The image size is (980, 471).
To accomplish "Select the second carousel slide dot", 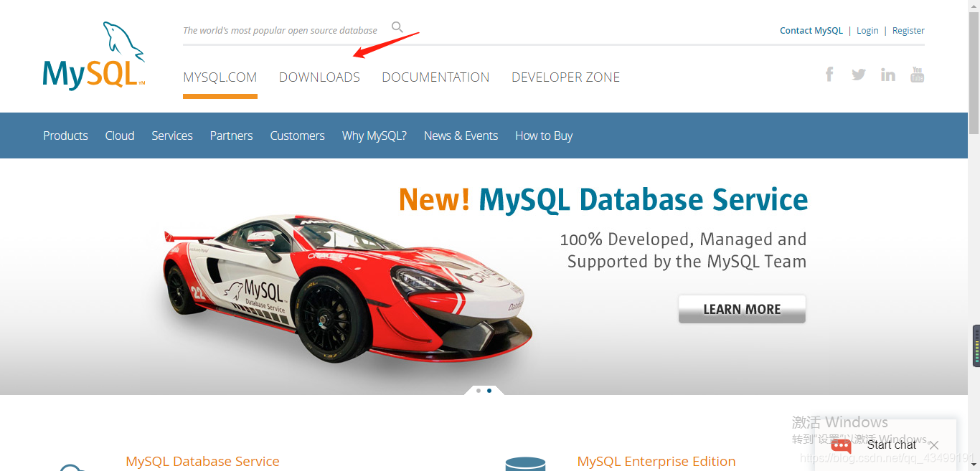I will coord(489,391).
